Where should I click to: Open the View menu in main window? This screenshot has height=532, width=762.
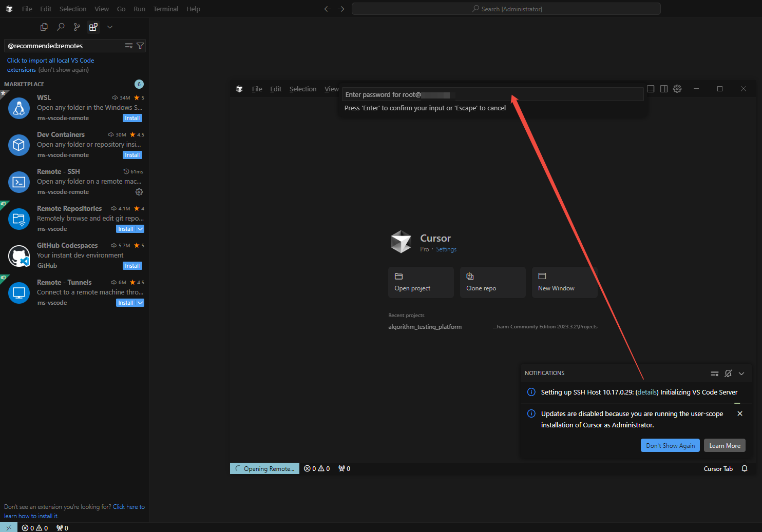(x=102, y=9)
